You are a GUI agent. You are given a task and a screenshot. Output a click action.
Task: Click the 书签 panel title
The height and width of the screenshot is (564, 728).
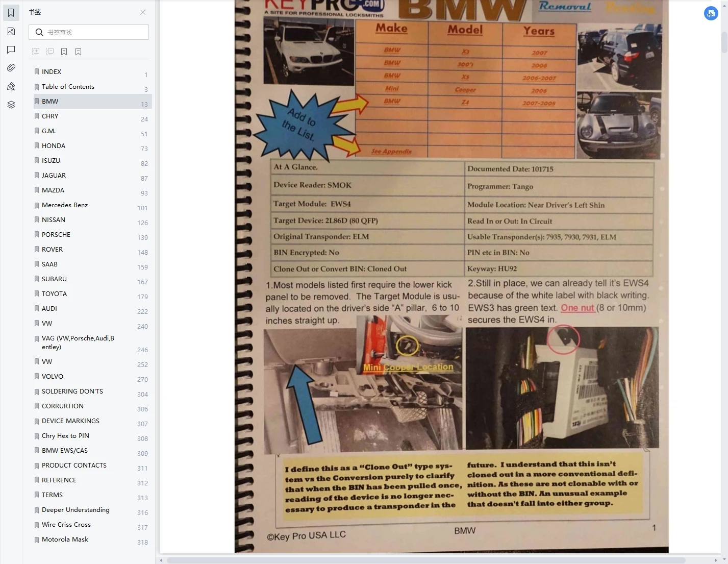click(x=35, y=12)
